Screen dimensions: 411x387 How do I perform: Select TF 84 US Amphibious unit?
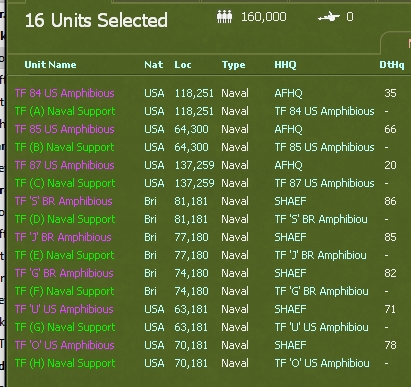click(x=65, y=93)
